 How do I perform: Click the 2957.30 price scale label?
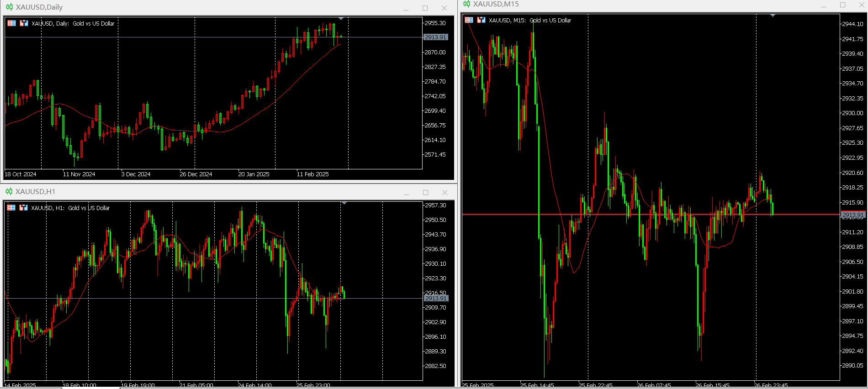(x=435, y=205)
